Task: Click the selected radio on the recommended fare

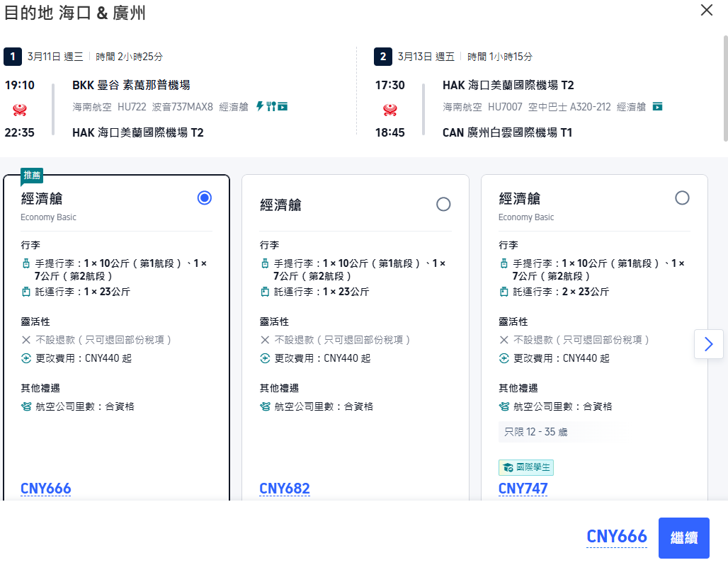Action: (x=204, y=198)
